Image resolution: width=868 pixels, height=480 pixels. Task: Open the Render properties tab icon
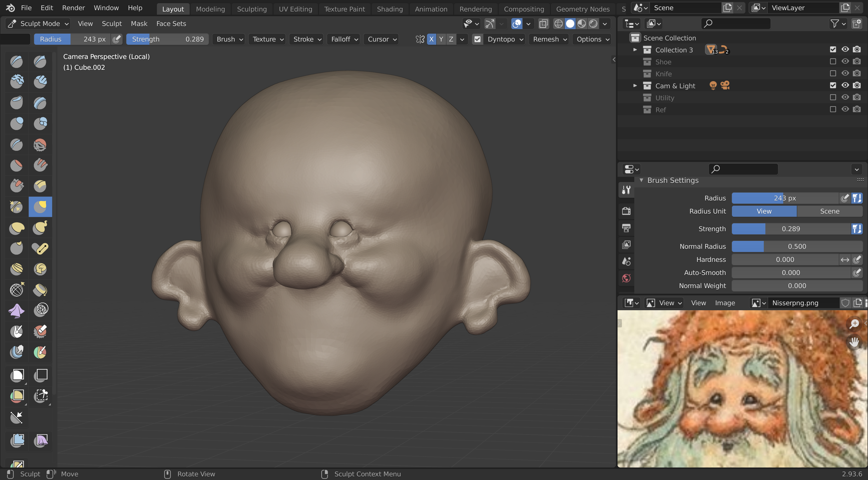coord(626,211)
